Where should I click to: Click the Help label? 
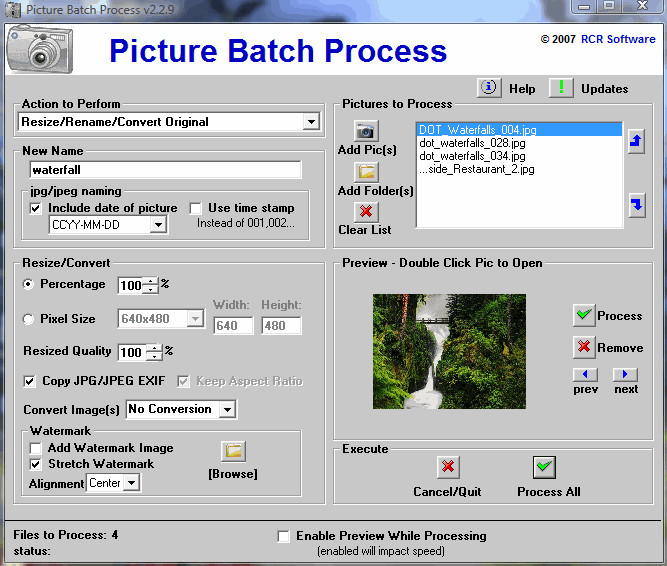click(522, 88)
